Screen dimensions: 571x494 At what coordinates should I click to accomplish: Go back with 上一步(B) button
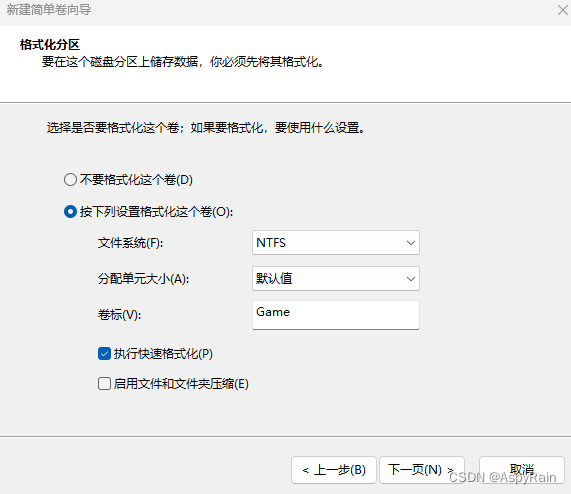[334, 470]
